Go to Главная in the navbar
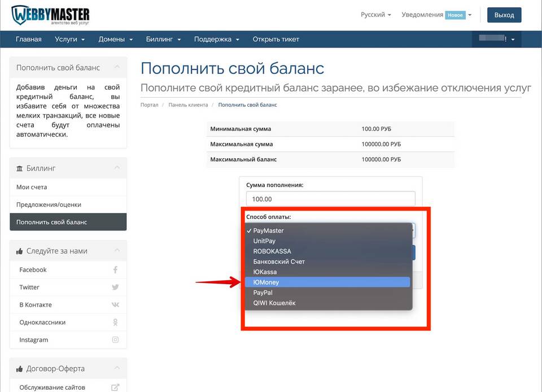542x392 pixels. [28, 40]
